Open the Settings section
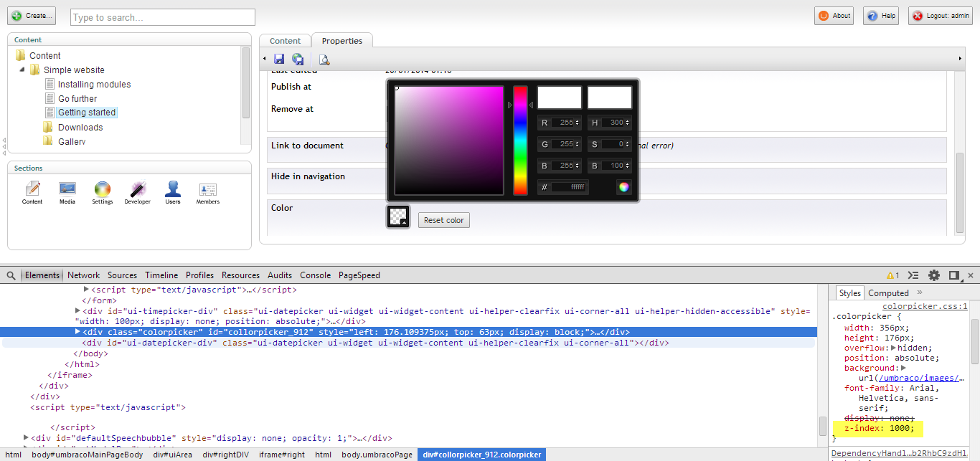Image resolution: width=980 pixels, height=461 pixels. (x=103, y=189)
